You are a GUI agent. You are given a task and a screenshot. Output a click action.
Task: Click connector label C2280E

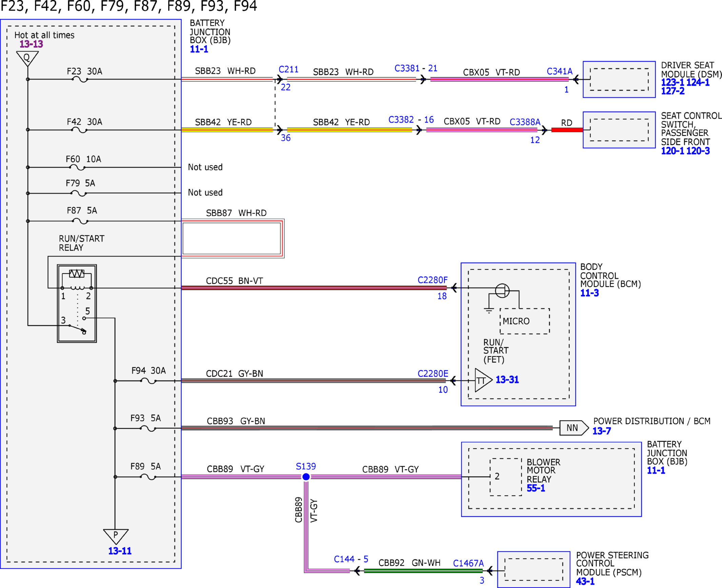click(433, 374)
